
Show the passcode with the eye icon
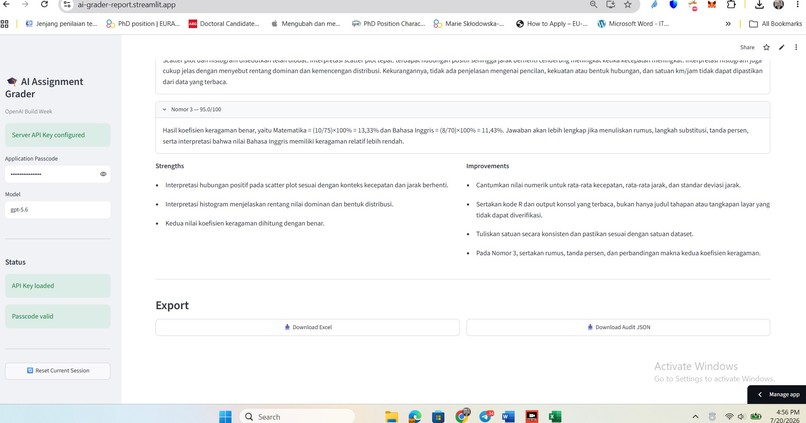(x=103, y=174)
